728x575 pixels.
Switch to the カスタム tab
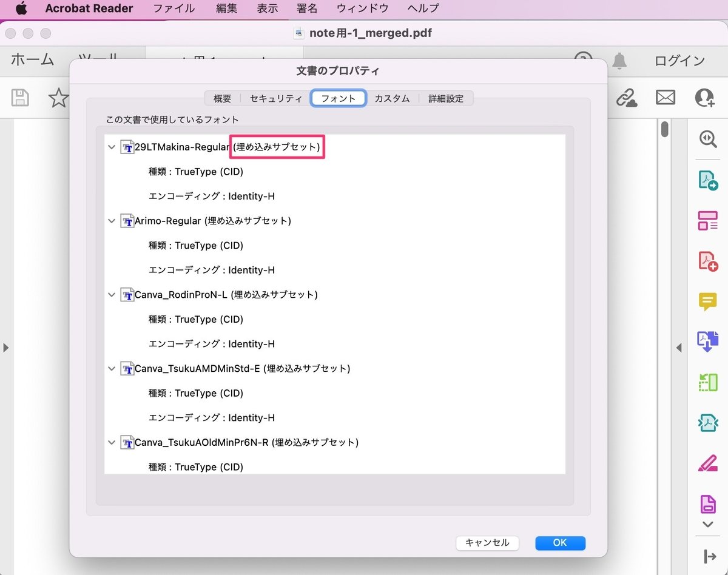pyautogui.click(x=392, y=98)
